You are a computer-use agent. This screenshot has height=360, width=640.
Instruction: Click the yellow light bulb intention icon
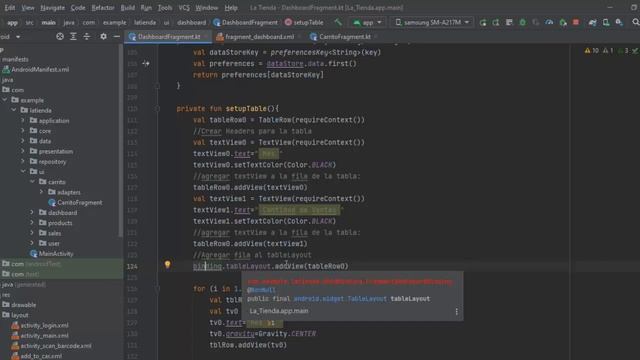[167, 264]
